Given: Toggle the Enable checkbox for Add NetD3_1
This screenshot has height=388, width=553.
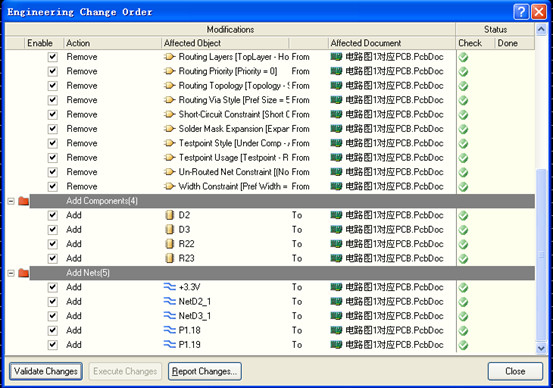Looking at the screenshot, I should (x=53, y=316).
